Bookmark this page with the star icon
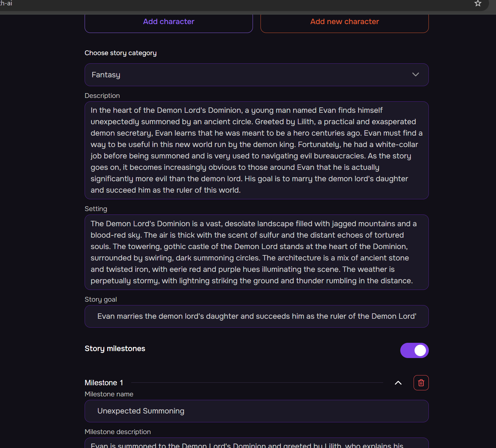This screenshot has height=448, width=496. (478, 3)
